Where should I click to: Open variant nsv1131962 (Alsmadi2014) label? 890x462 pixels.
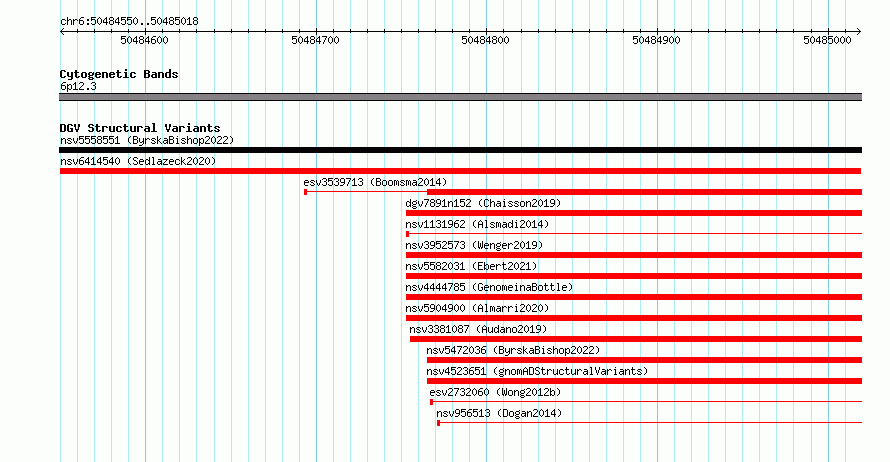(x=477, y=224)
